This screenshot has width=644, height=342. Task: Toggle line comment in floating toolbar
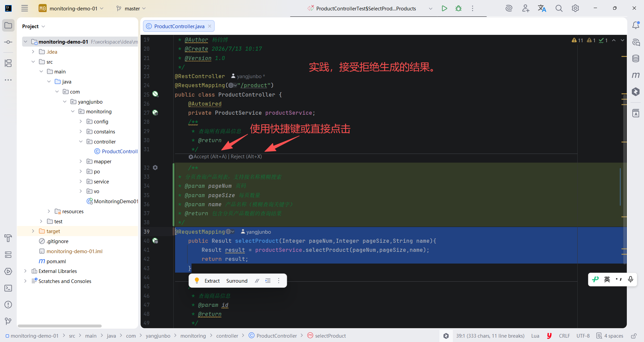pyautogui.click(x=257, y=281)
